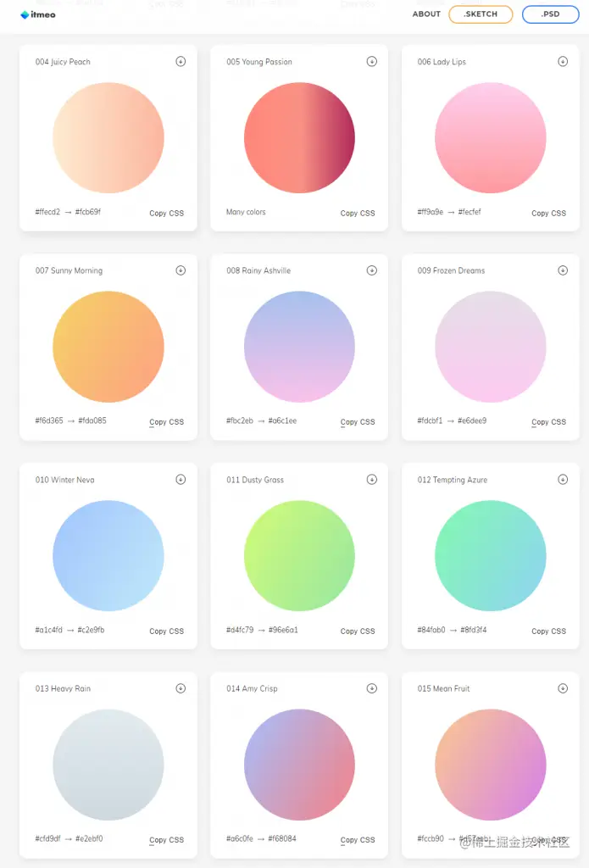The width and height of the screenshot is (589, 868).
Task: Download the 004 Juicy Peach gradient
Action: coord(181,61)
